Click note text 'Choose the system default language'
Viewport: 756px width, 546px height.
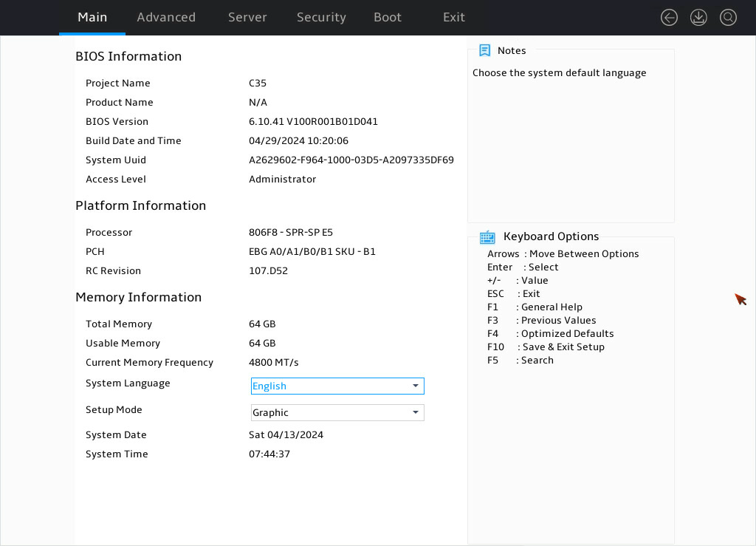click(x=560, y=73)
